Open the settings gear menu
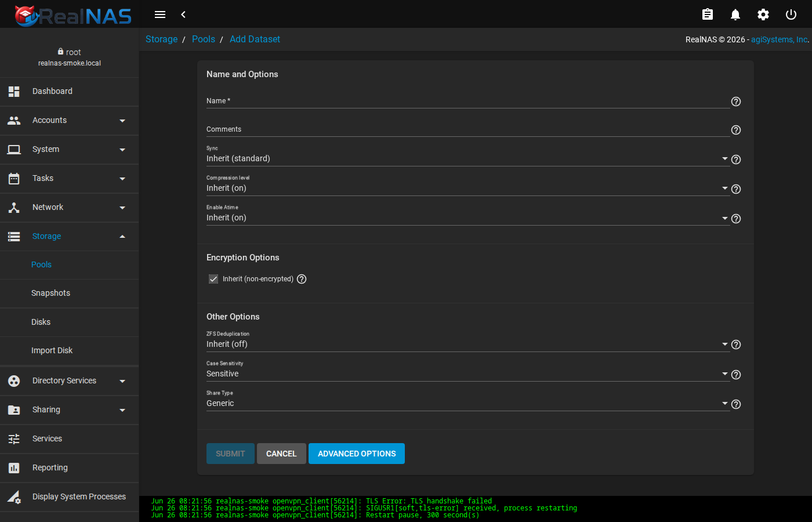This screenshot has width=812, height=522. tap(763, 14)
